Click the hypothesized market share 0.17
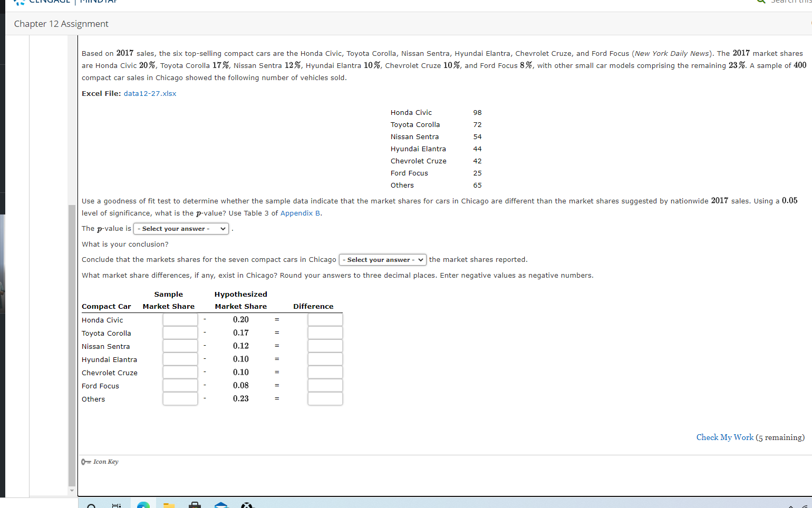This screenshot has width=812, height=508. [x=241, y=333]
